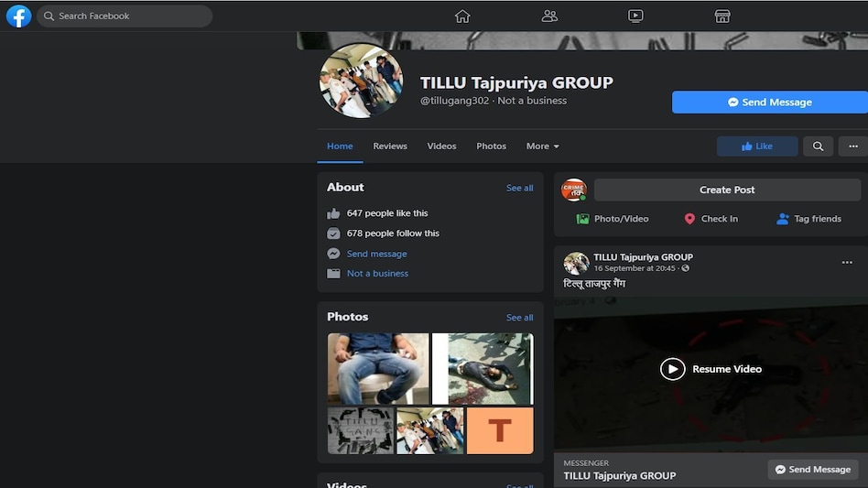This screenshot has height=488, width=868.
Task: Switch to the Videos tab
Action: click(x=441, y=146)
